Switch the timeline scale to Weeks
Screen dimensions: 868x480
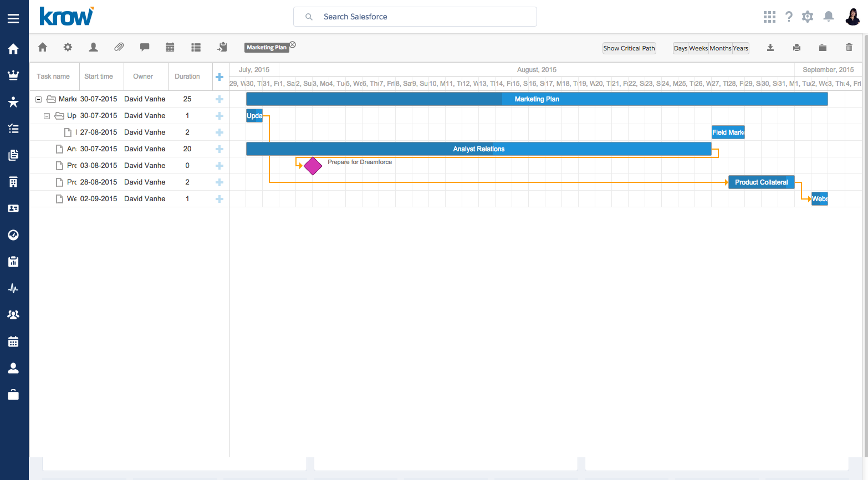coord(698,48)
